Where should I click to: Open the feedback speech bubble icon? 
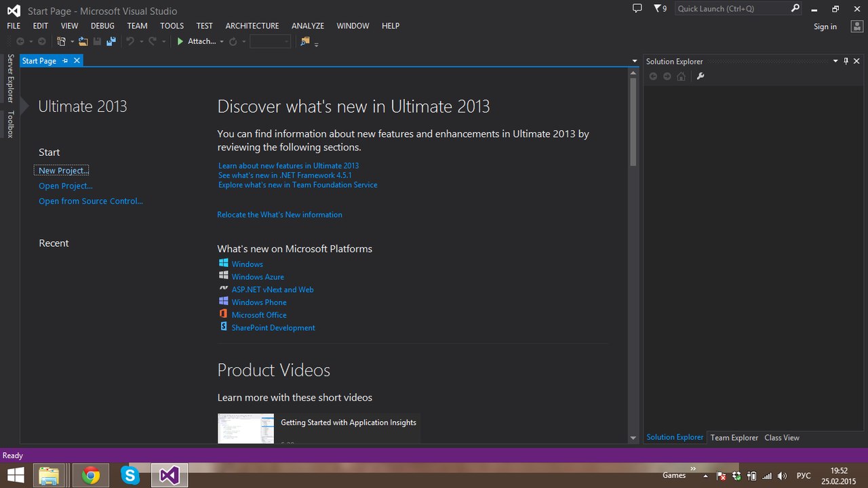pos(637,8)
